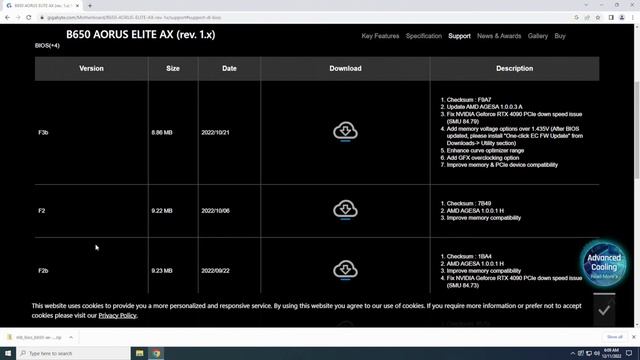
Task: Click the browser forward arrow
Action: (18, 18)
